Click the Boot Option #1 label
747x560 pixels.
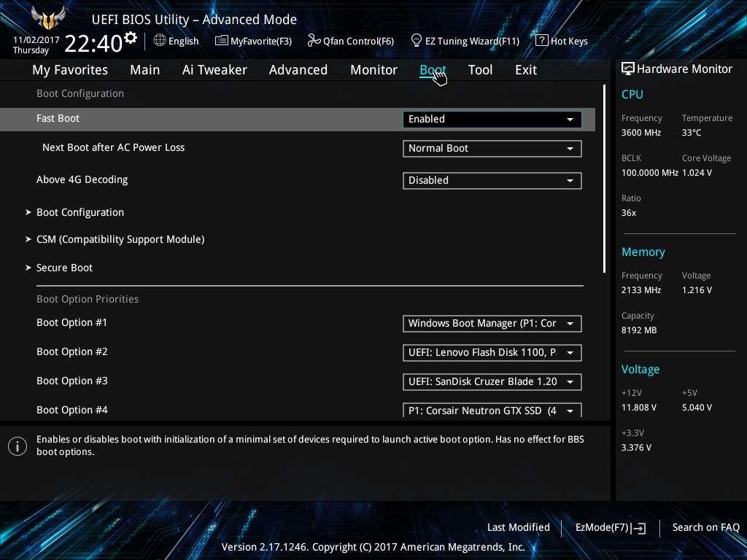(71, 322)
